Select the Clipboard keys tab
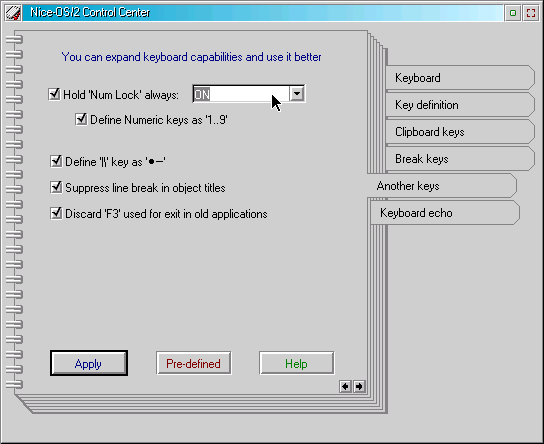 460,132
